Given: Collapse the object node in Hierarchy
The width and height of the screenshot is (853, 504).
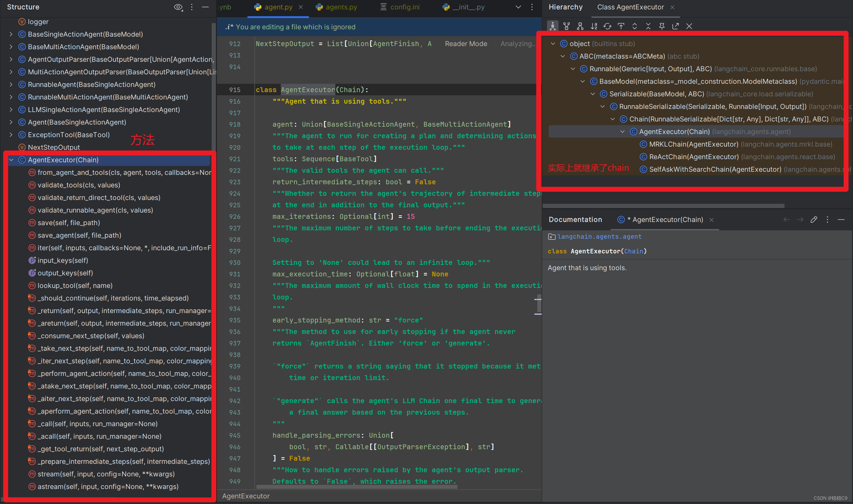Looking at the screenshot, I should [x=553, y=44].
